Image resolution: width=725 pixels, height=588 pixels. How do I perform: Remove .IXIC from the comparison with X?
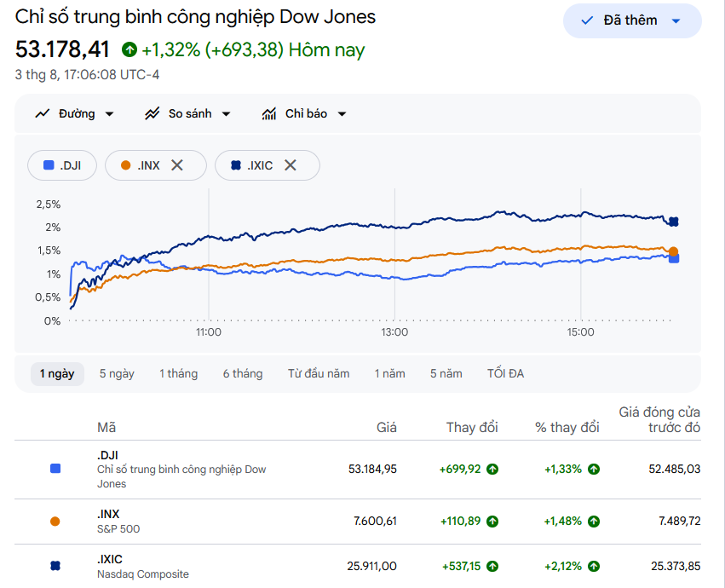[291, 165]
